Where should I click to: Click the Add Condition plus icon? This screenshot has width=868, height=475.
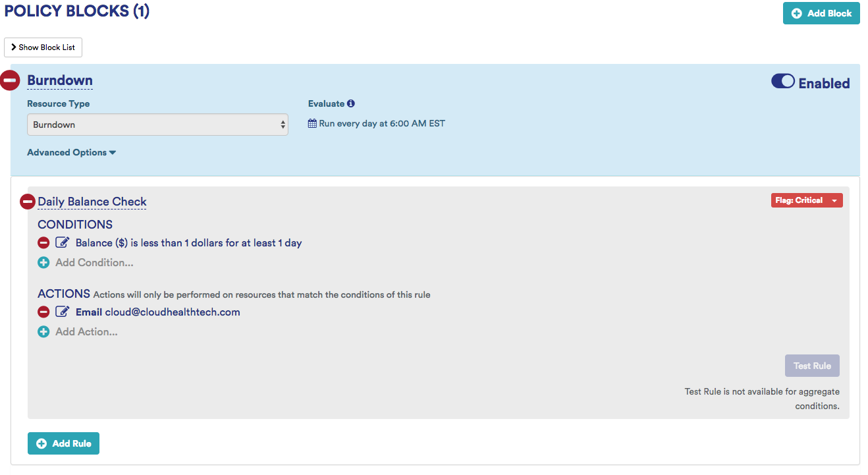coord(43,263)
